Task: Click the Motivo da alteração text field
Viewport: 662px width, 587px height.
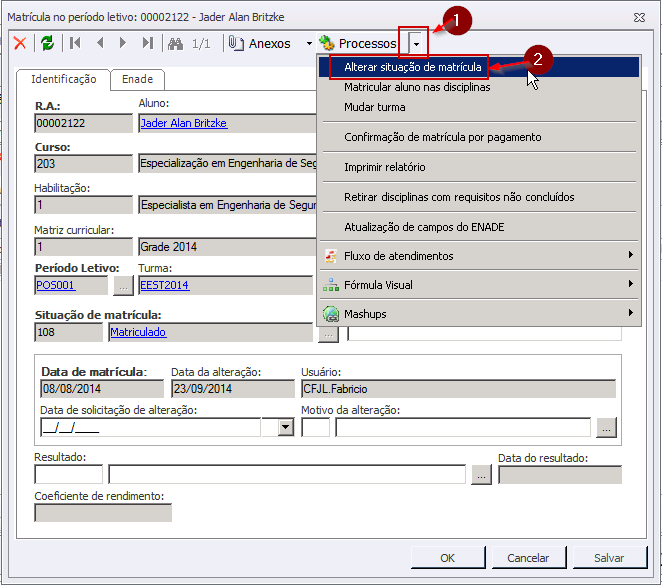Action: 465,427
